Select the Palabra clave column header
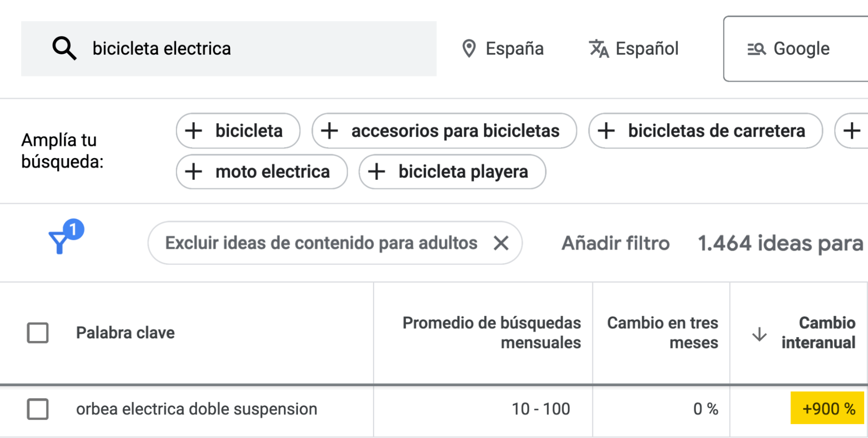Screen dimensions: 868x438 click(125, 333)
